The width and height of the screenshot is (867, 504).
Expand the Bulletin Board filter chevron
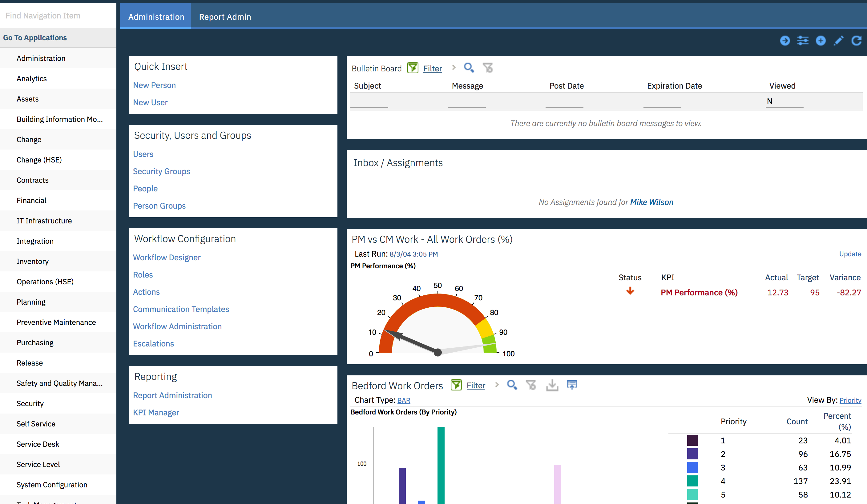pyautogui.click(x=454, y=67)
